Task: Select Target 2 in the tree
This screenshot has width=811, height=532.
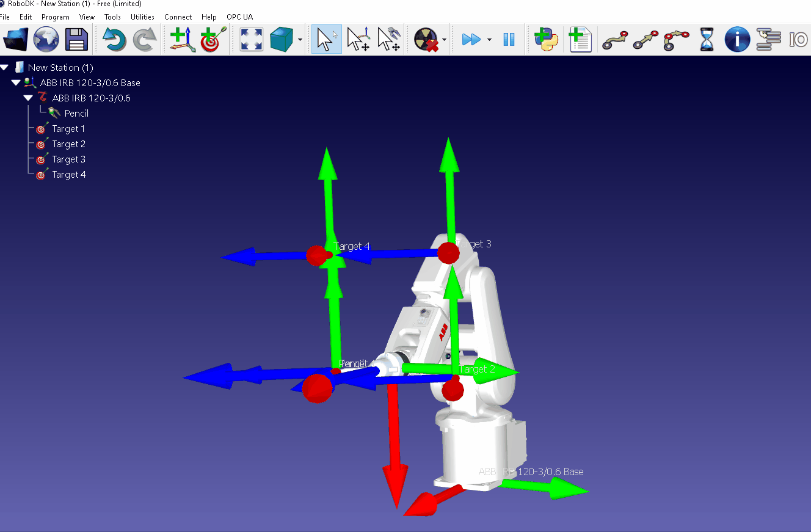Action: [68, 144]
